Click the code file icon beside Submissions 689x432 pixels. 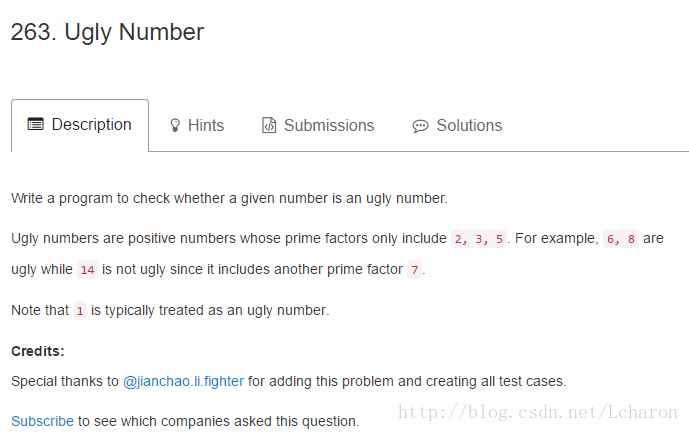coord(269,126)
